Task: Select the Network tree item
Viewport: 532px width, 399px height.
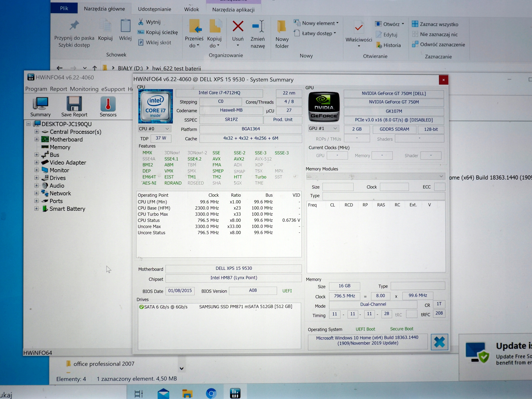Action: [x=60, y=193]
